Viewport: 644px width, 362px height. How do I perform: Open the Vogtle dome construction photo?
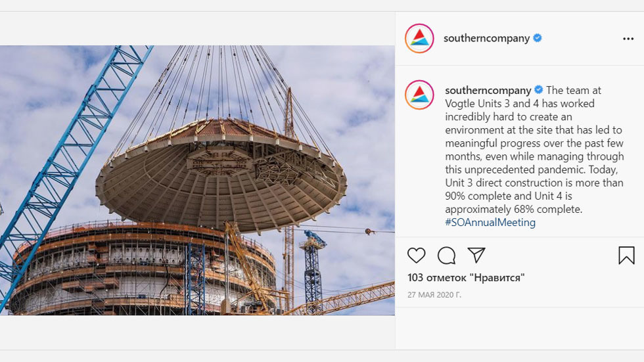pyautogui.click(x=197, y=180)
